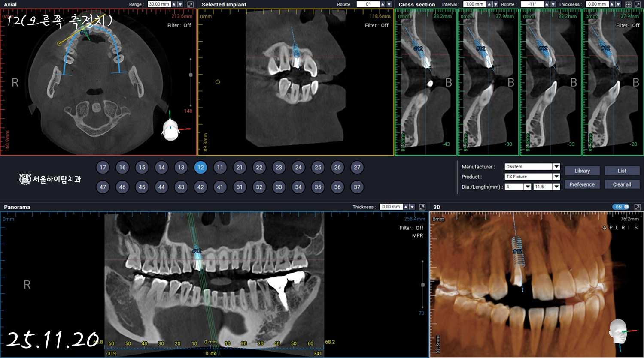The width and height of the screenshot is (644, 358).
Task: Increase the Selected Implant rotation angle
Action: 383,4
